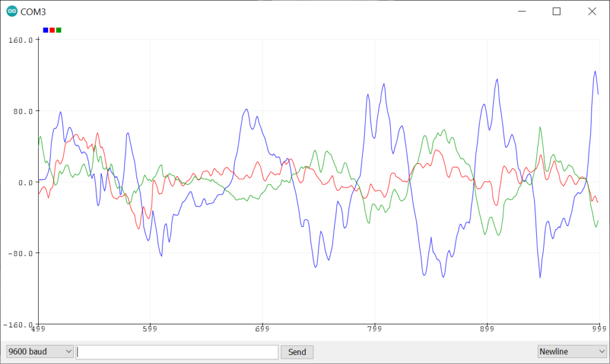The width and height of the screenshot is (610, 364).
Task: Click the 599 x-axis label
Action: [150, 329]
